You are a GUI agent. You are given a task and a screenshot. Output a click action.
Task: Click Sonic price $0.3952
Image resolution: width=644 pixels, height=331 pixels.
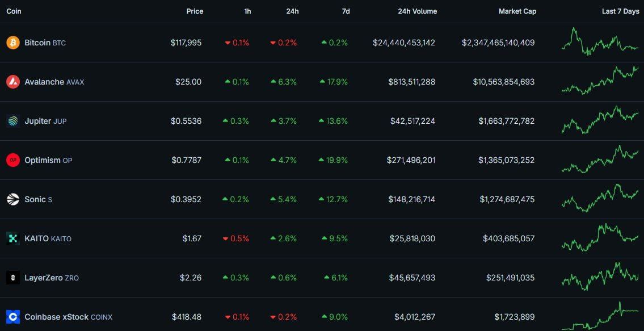coord(186,199)
